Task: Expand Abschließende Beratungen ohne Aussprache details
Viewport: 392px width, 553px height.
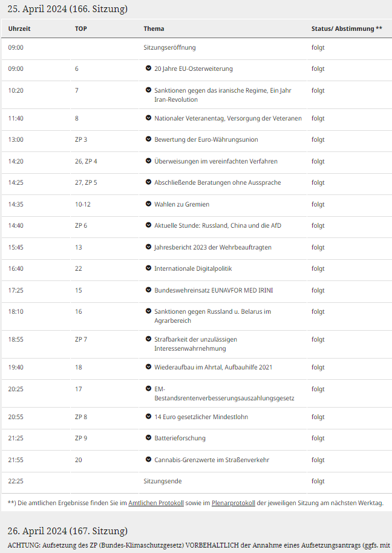Action: pos(148,182)
